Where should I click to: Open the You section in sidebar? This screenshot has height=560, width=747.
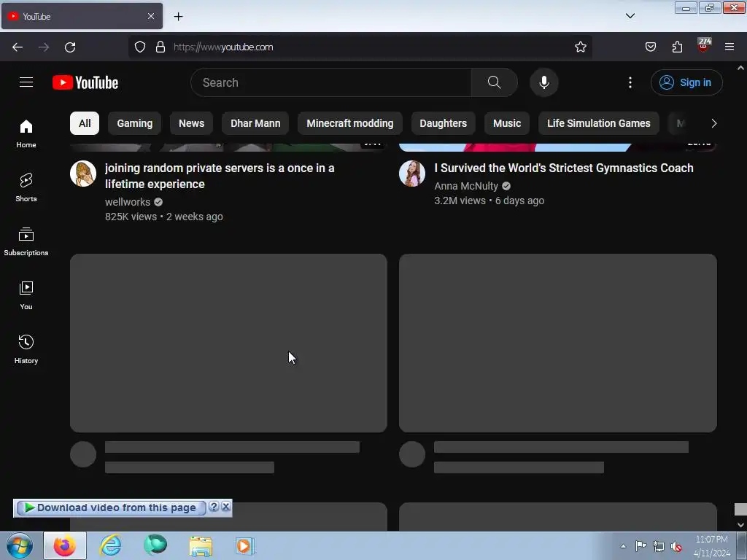pyautogui.click(x=26, y=296)
